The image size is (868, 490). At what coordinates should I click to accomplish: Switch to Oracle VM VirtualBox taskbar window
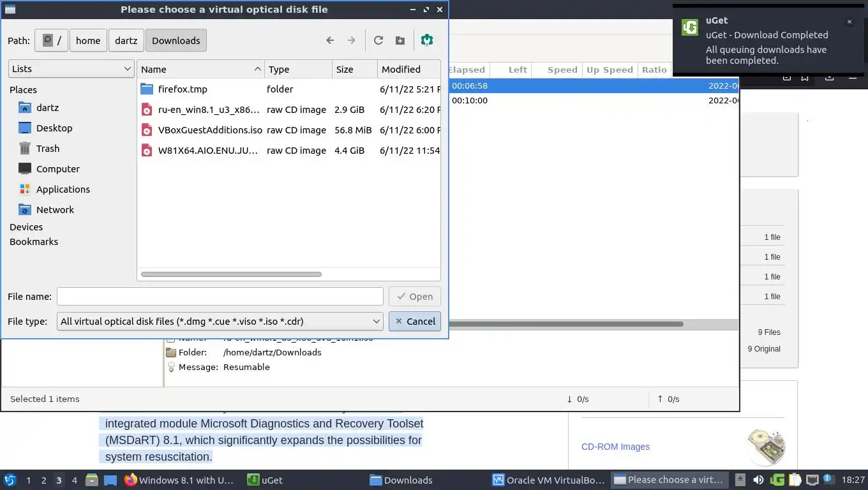click(549, 480)
